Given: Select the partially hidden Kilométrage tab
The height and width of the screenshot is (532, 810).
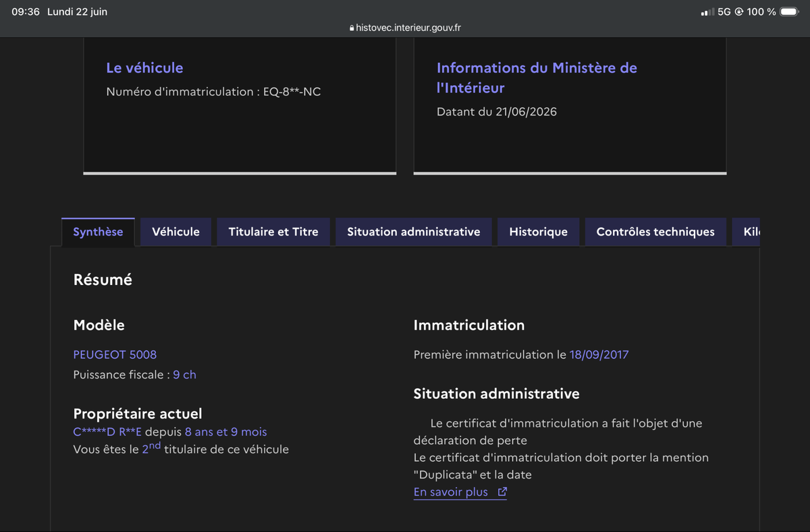Looking at the screenshot, I should (746, 232).
